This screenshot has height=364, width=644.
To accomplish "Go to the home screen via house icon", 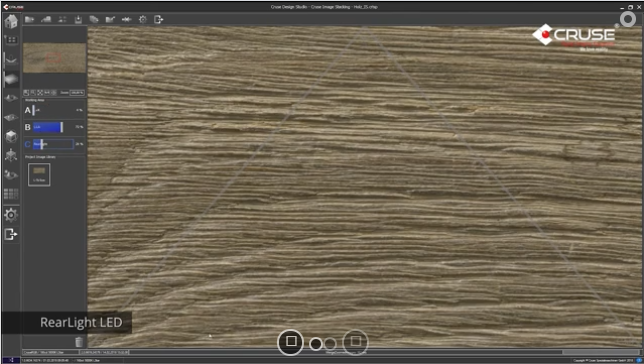I will [11, 21].
